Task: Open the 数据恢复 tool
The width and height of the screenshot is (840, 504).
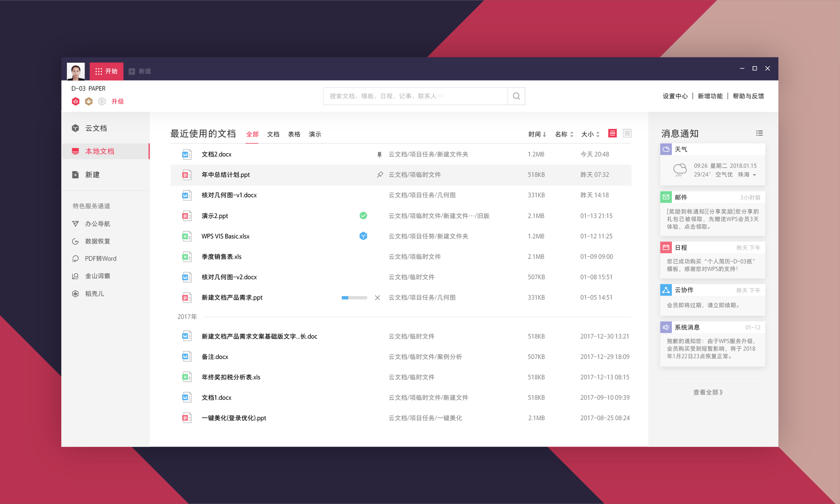Action: click(x=97, y=241)
